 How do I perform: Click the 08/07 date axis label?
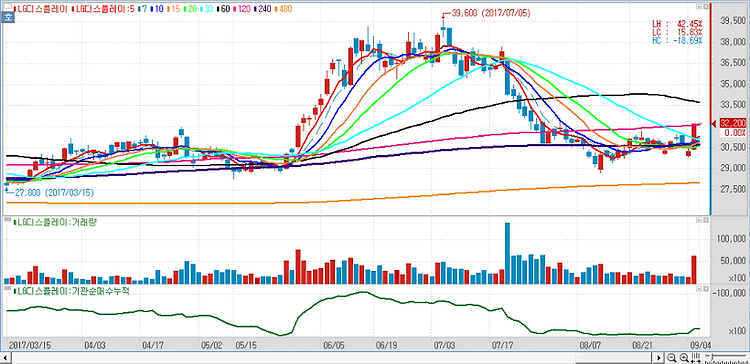pos(590,345)
